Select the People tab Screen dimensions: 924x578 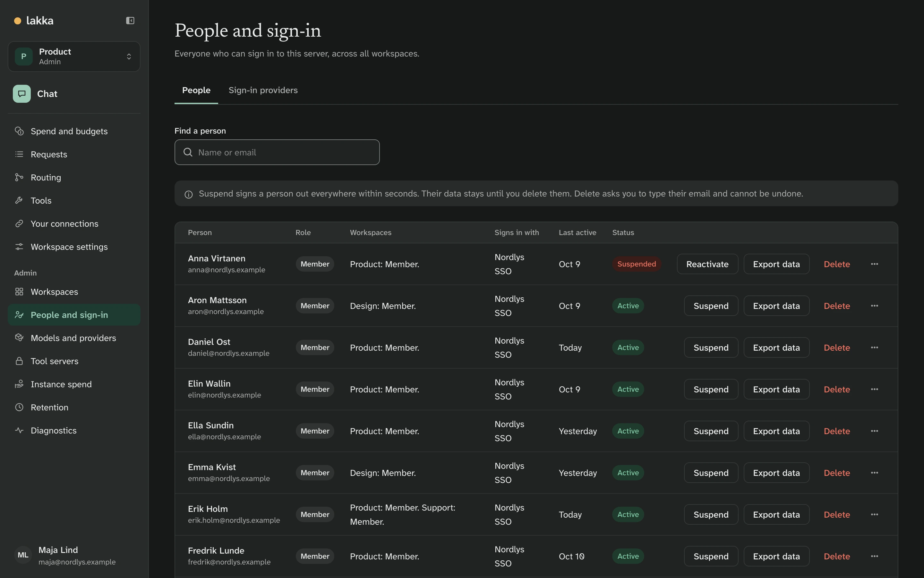(x=196, y=90)
